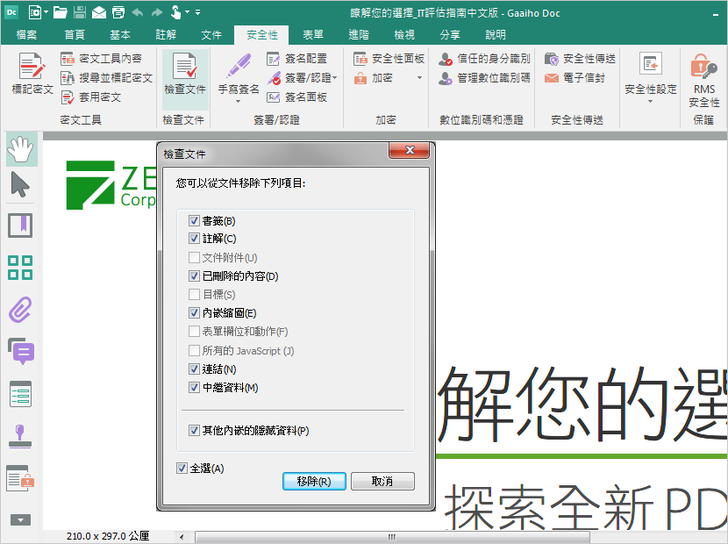Open page thumbnails sidebar panel
The image size is (728, 544).
[x=20, y=267]
